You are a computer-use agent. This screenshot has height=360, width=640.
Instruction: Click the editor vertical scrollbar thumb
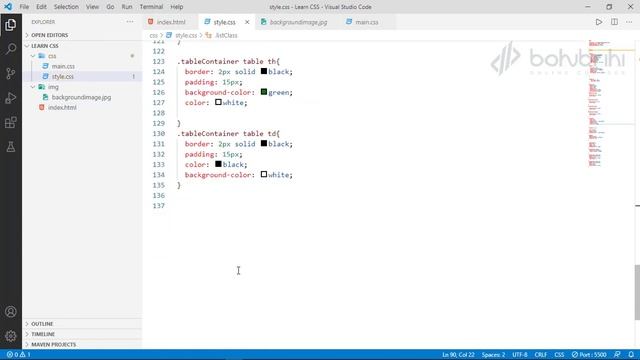tap(637, 293)
